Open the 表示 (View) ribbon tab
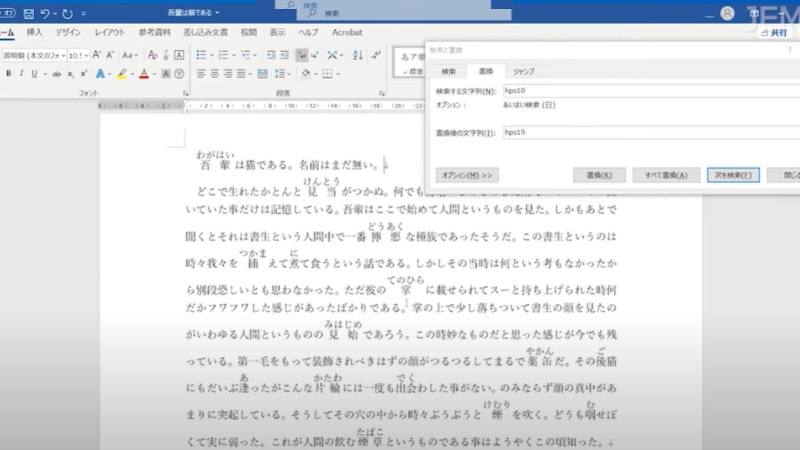 point(278,32)
